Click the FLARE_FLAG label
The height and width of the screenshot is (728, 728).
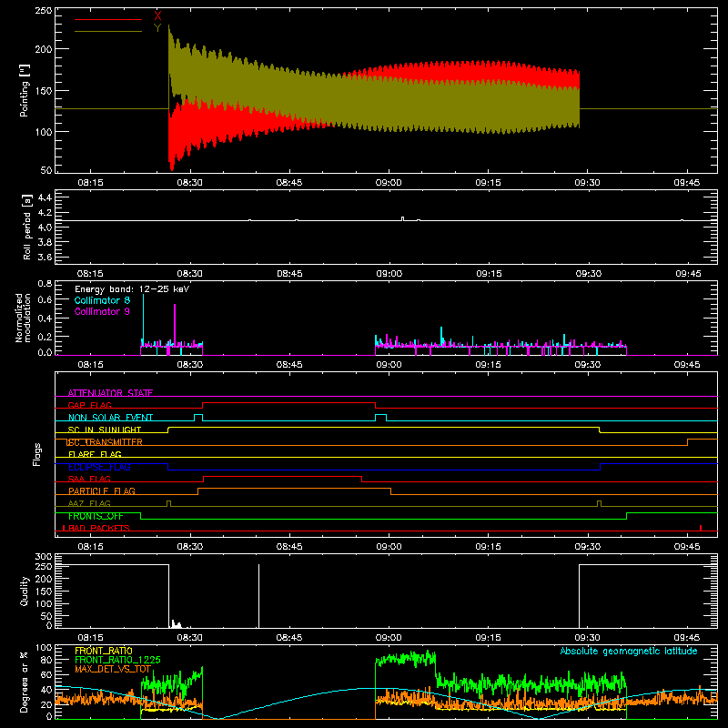pos(95,454)
